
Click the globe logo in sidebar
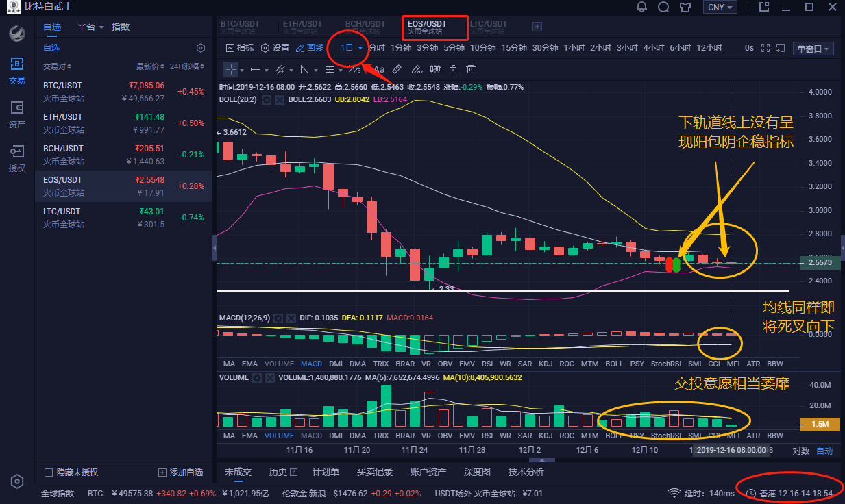pyautogui.click(x=16, y=33)
